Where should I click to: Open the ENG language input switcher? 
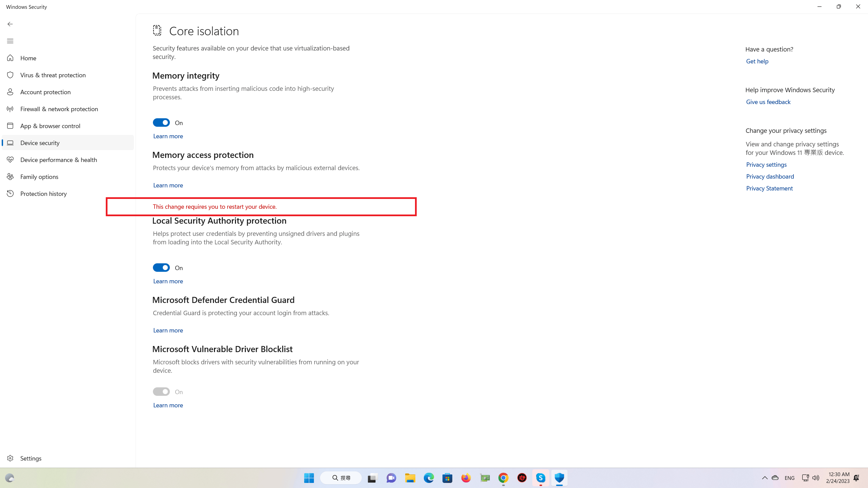click(789, 478)
